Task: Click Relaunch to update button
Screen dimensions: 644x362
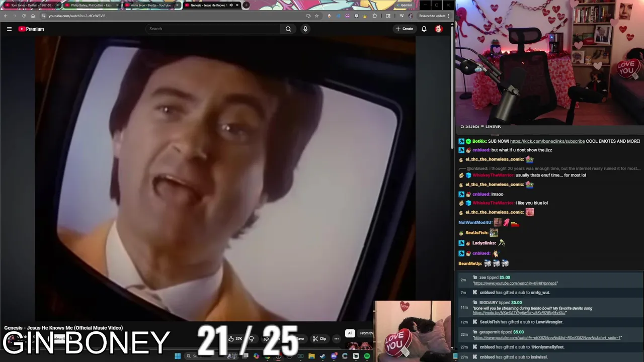Action: coord(432,16)
